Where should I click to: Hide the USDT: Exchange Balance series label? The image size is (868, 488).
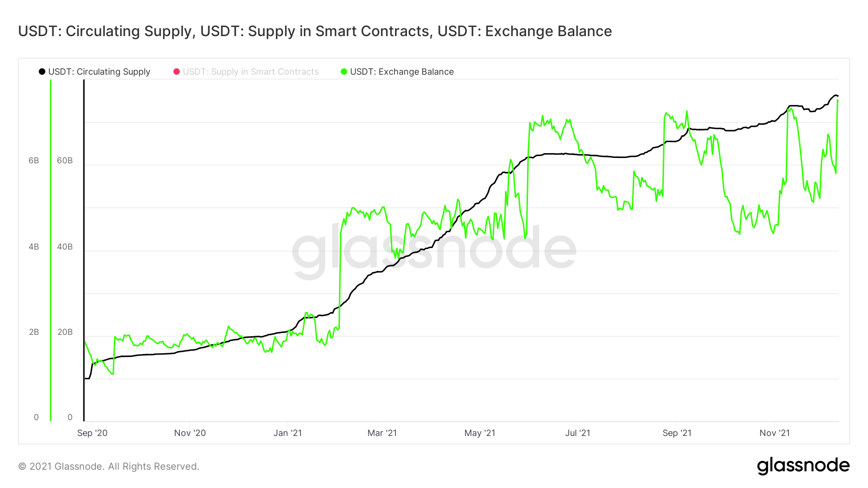[x=402, y=72]
